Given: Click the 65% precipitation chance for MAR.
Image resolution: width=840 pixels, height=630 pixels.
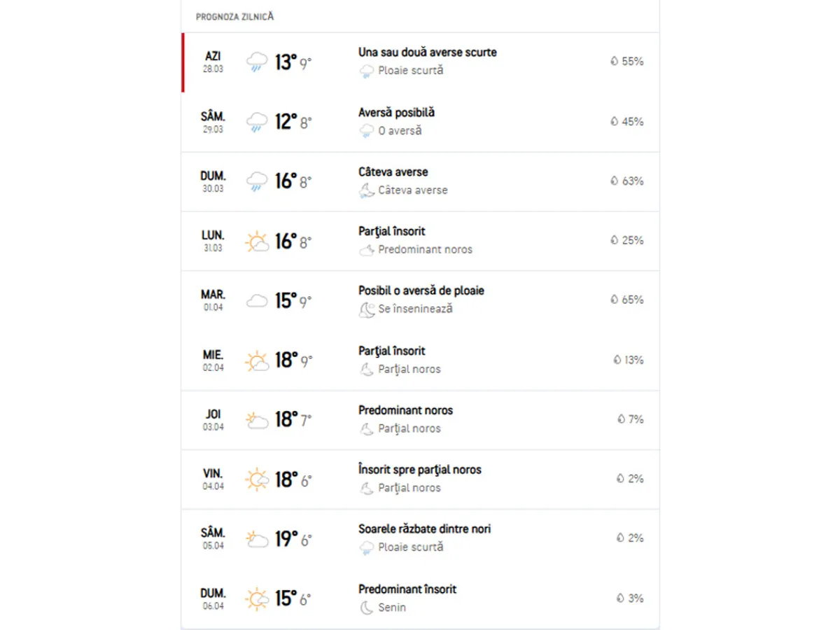Looking at the screenshot, I should pos(632,300).
